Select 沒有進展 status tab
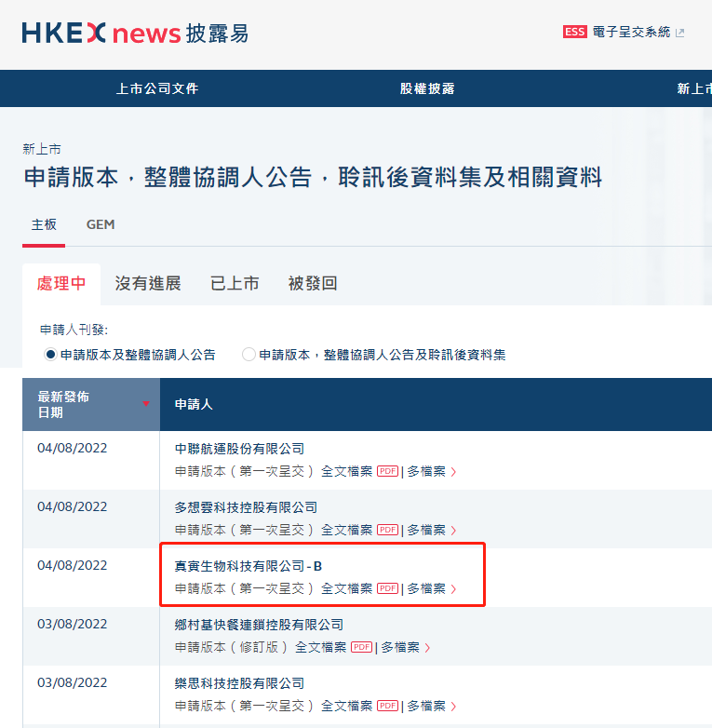This screenshot has width=712, height=728. point(148,283)
